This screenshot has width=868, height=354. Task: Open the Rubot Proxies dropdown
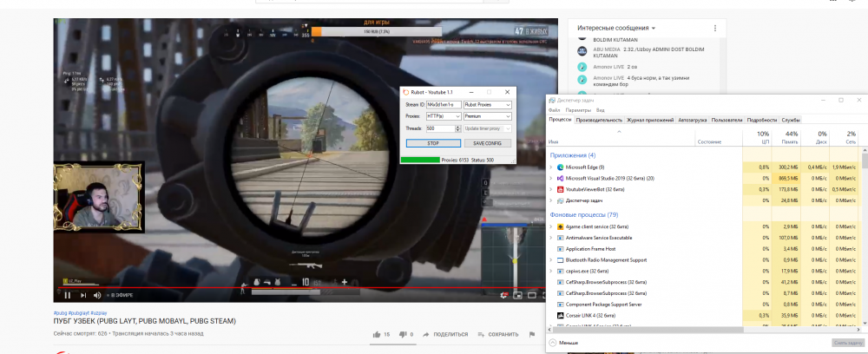pos(487,104)
